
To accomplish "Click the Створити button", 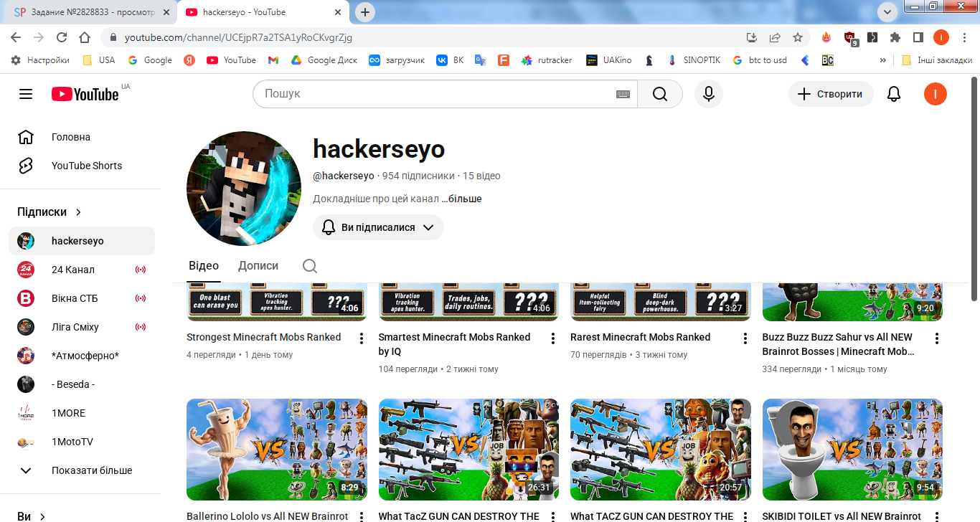I will pyautogui.click(x=831, y=94).
